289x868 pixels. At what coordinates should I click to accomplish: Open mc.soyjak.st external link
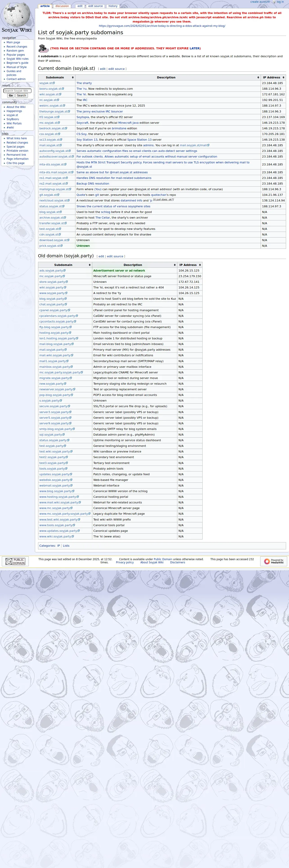click(x=50, y=123)
